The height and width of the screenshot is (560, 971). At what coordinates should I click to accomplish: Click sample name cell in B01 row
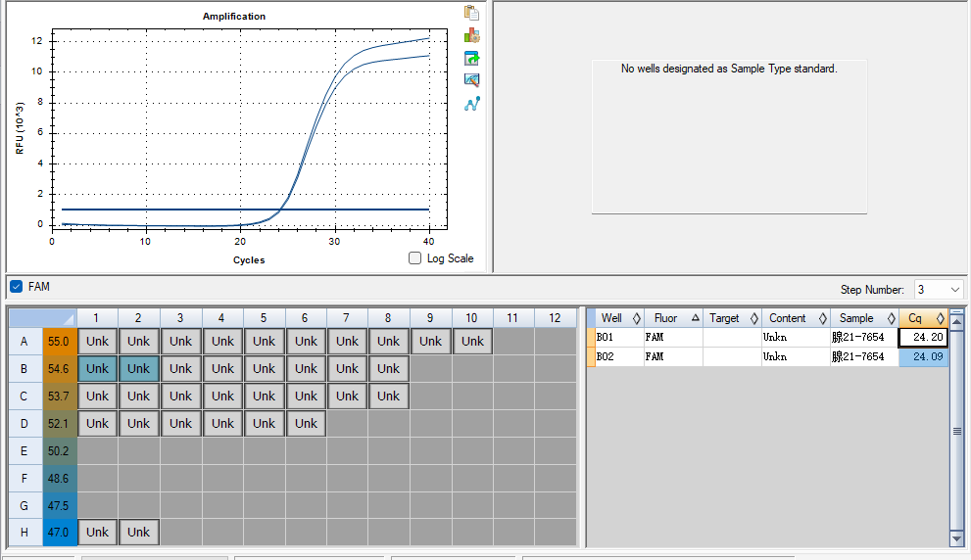coord(864,337)
